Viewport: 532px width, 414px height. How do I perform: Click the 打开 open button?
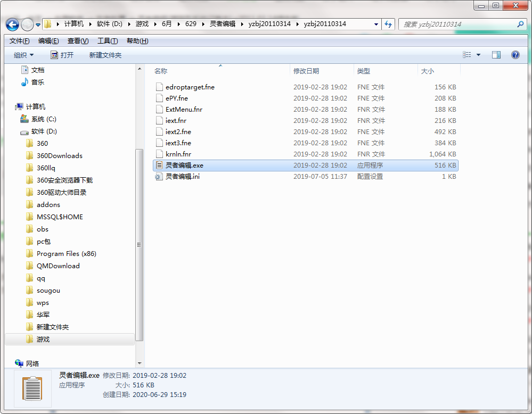pos(62,55)
